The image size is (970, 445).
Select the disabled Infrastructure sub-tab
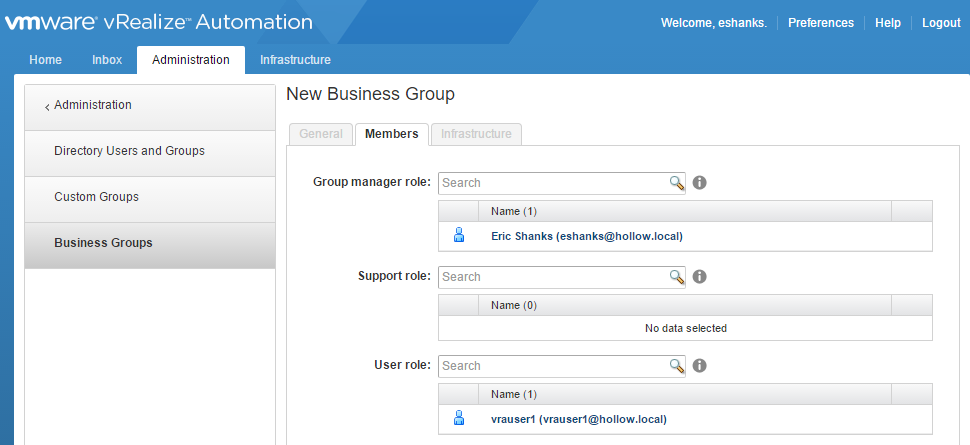click(x=476, y=134)
